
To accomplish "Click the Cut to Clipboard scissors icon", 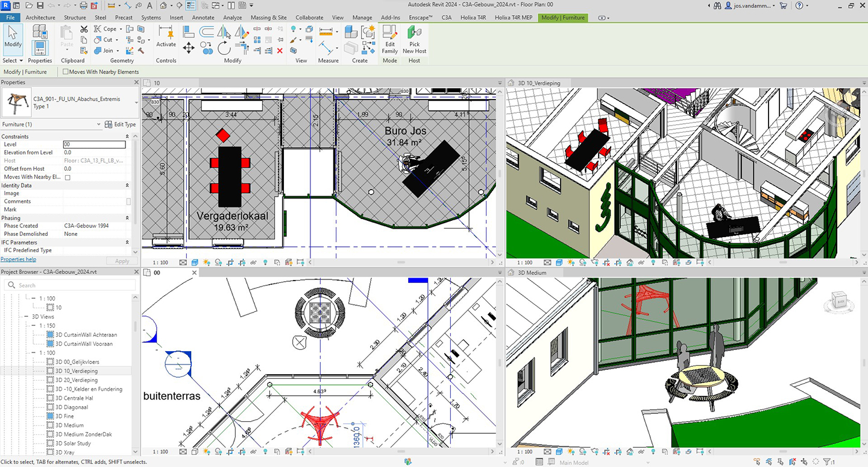I will [x=84, y=29].
